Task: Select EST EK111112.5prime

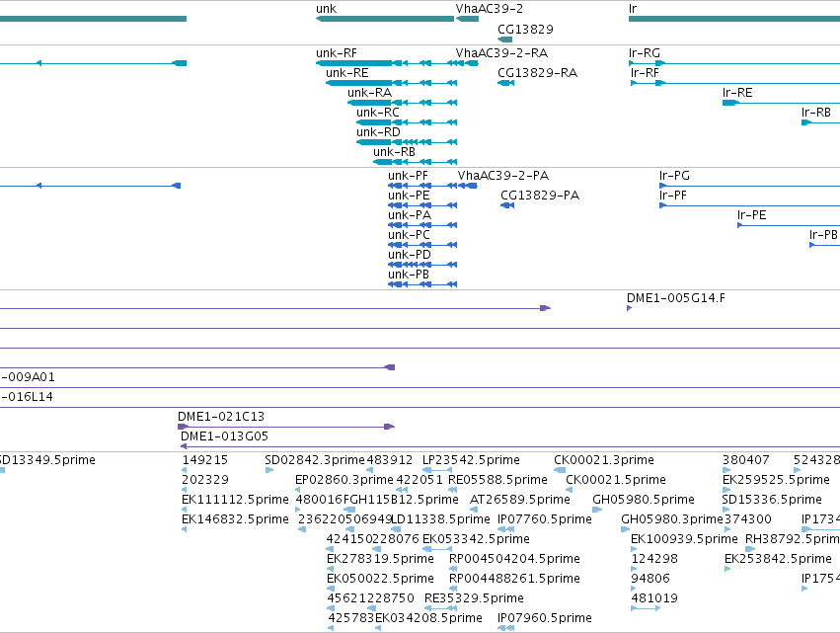Action: (x=185, y=510)
